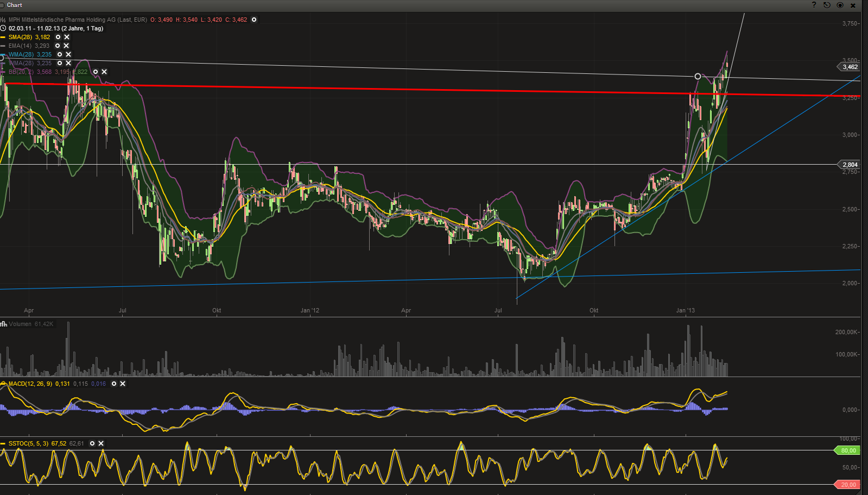Open MACD(12, 26, 9) settings circle
This screenshot has width=868, height=495.
[x=114, y=384]
